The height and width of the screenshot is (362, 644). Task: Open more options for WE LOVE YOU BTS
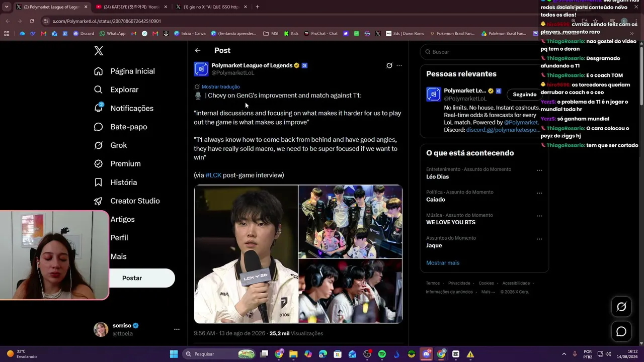click(x=539, y=216)
